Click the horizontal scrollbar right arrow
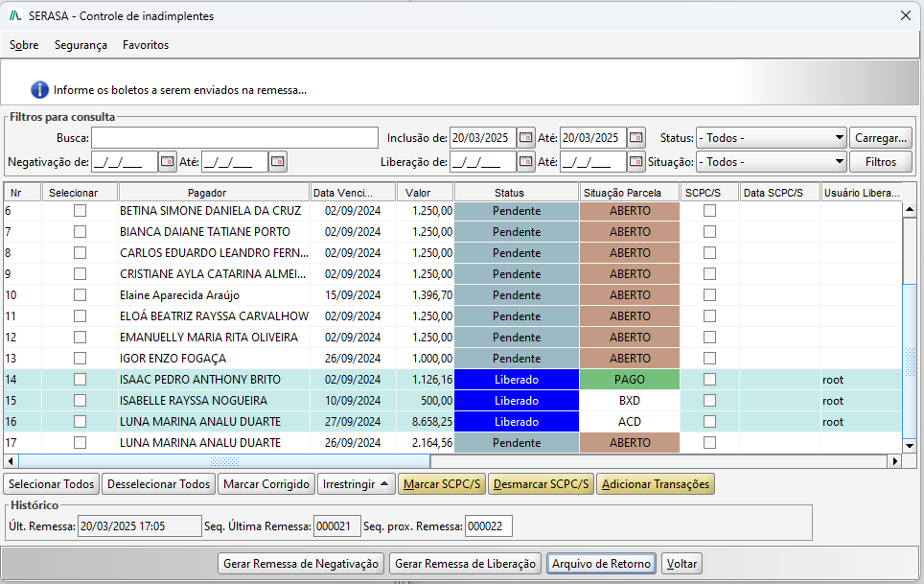This screenshot has width=924, height=584. [x=895, y=461]
